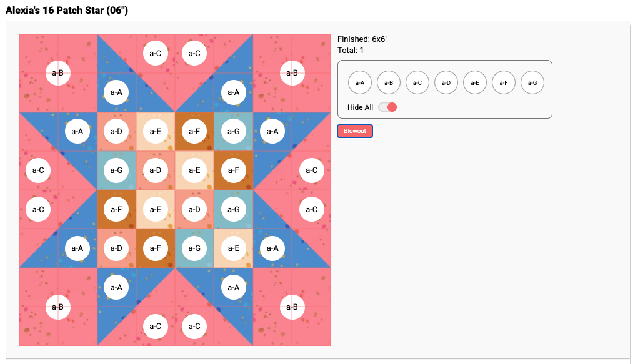Image resolution: width=635 pixels, height=364 pixels.
Task: Choose the a-C legend circle
Action: coord(417,82)
